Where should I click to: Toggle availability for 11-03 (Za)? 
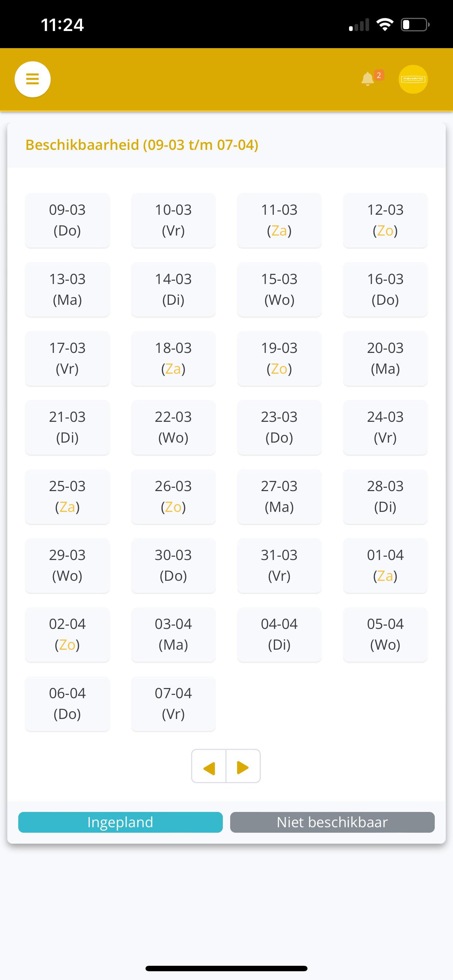[x=279, y=220]
